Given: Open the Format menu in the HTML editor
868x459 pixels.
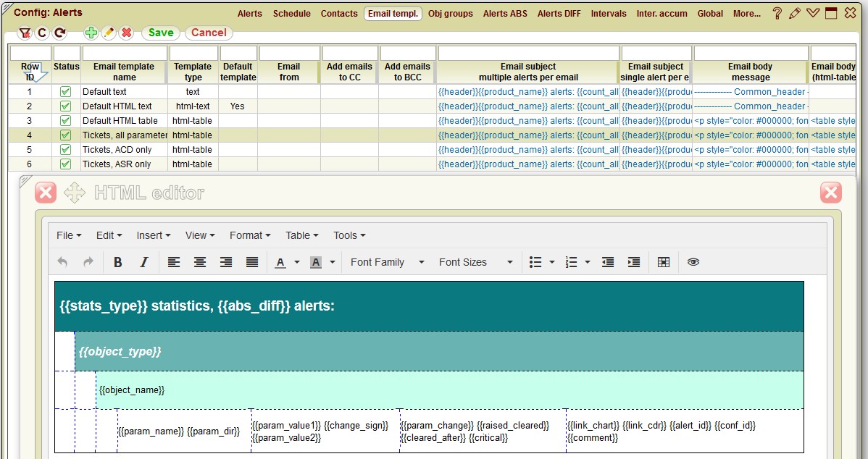Looking at the screenshot, I should pos(249,235).
